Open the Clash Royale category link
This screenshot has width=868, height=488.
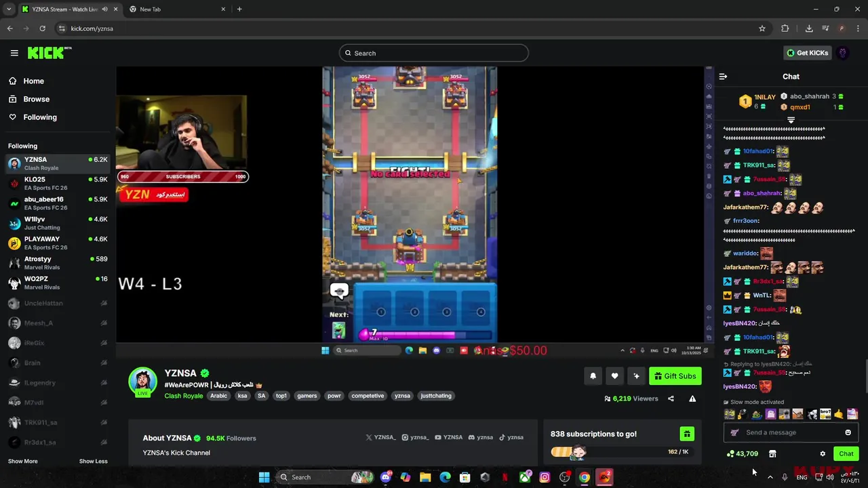click(184, 396)
